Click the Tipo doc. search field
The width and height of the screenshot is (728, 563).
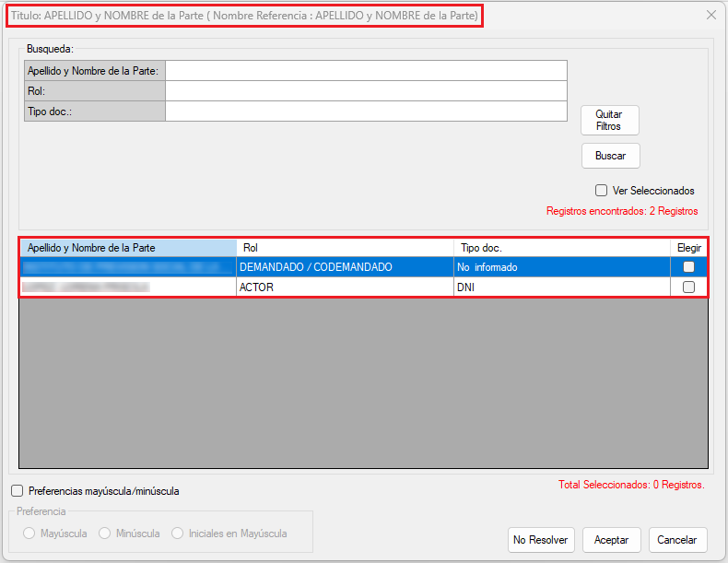[366, 111]
